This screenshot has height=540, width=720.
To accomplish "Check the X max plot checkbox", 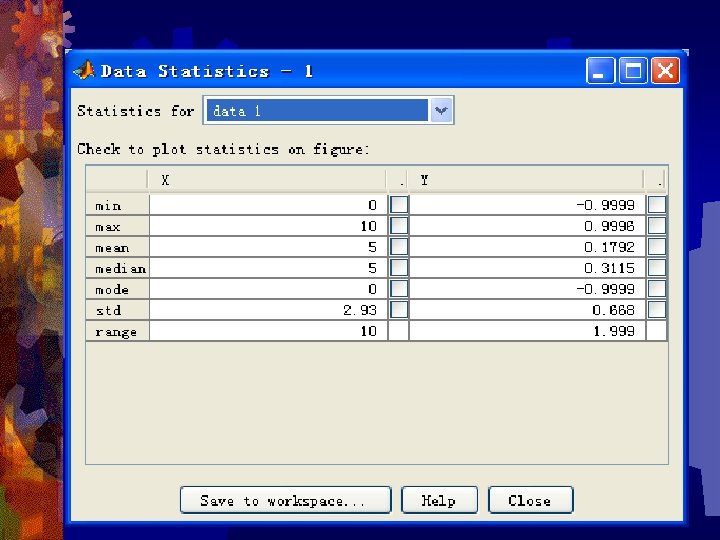I will (399, 225).
